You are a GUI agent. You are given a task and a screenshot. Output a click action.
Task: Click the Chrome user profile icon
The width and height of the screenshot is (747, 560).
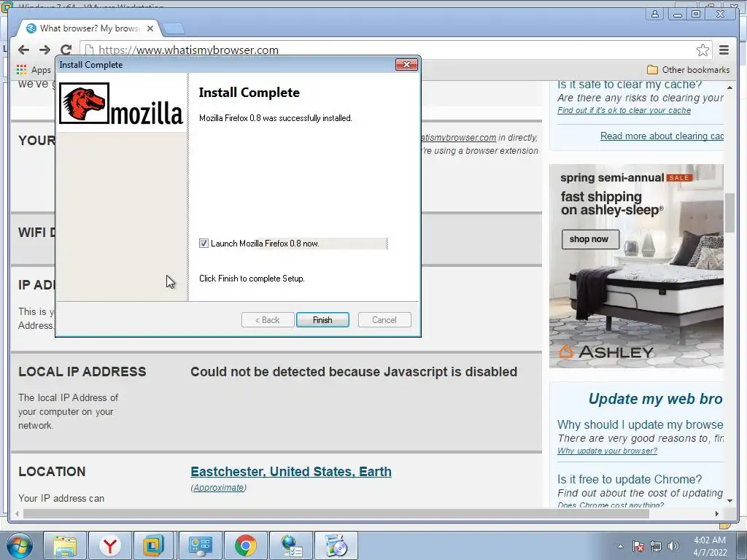click(655, 15)
